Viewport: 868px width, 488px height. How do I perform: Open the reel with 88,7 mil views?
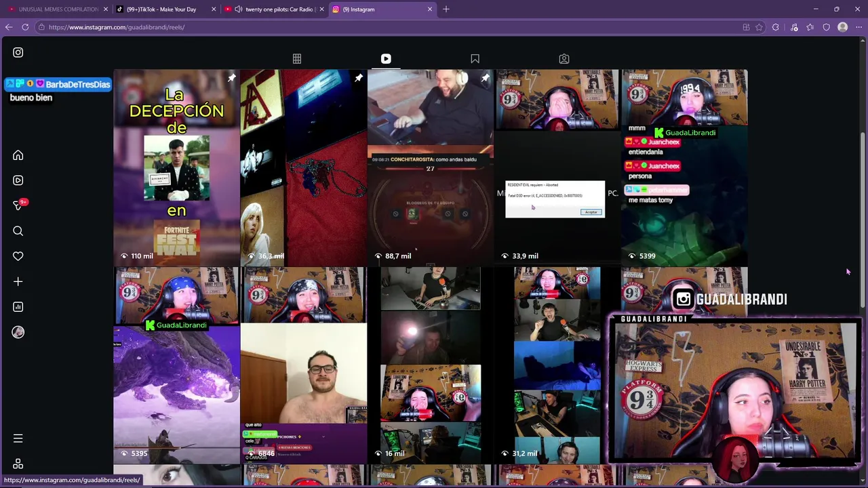point(431,167)
